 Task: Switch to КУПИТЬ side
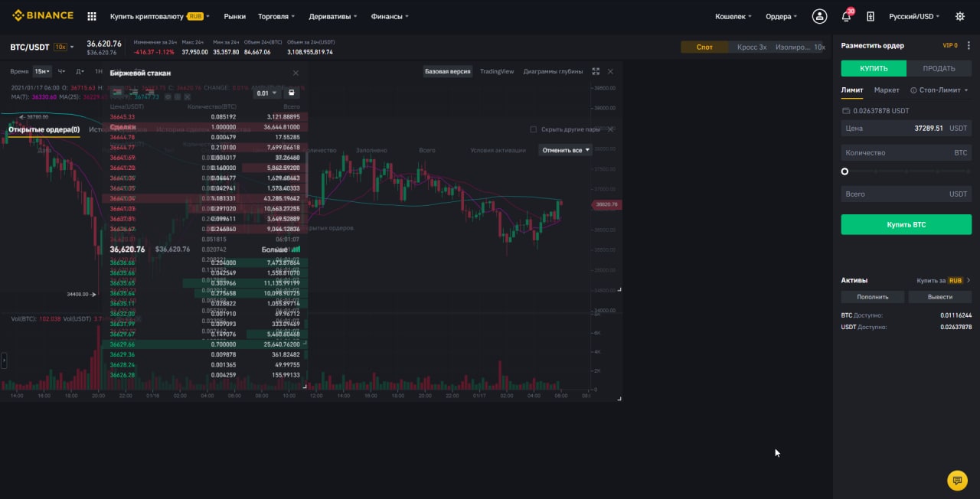(x=874, y=68)
